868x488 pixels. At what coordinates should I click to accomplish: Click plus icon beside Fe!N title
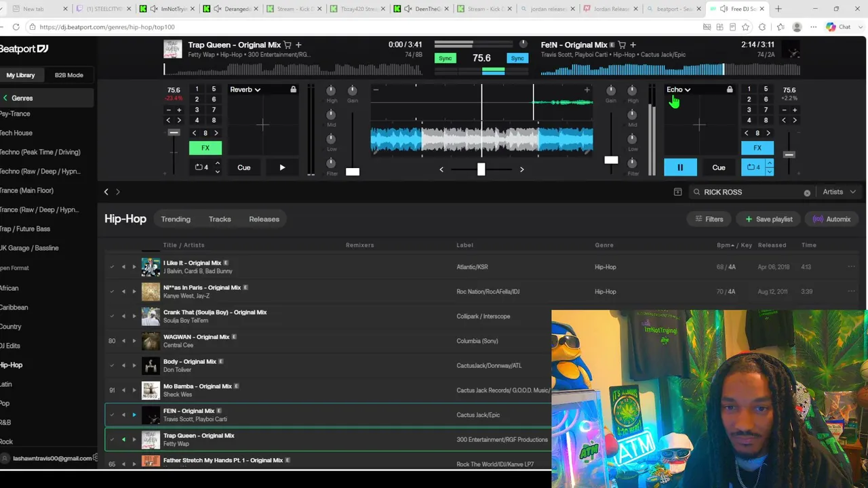[x=633, y=45]
